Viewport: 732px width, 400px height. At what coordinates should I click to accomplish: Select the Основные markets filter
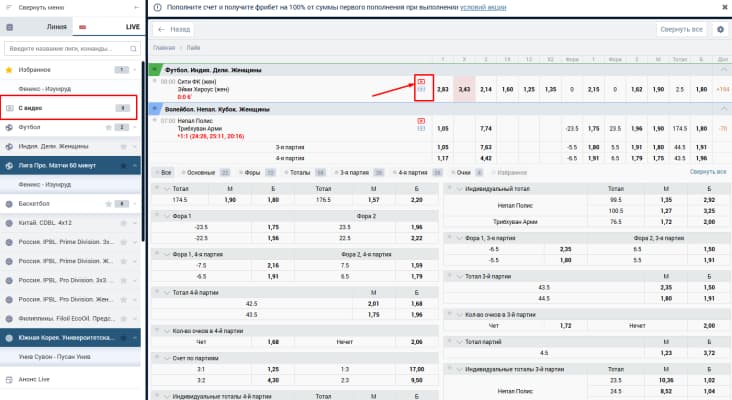tap(205, 173)
